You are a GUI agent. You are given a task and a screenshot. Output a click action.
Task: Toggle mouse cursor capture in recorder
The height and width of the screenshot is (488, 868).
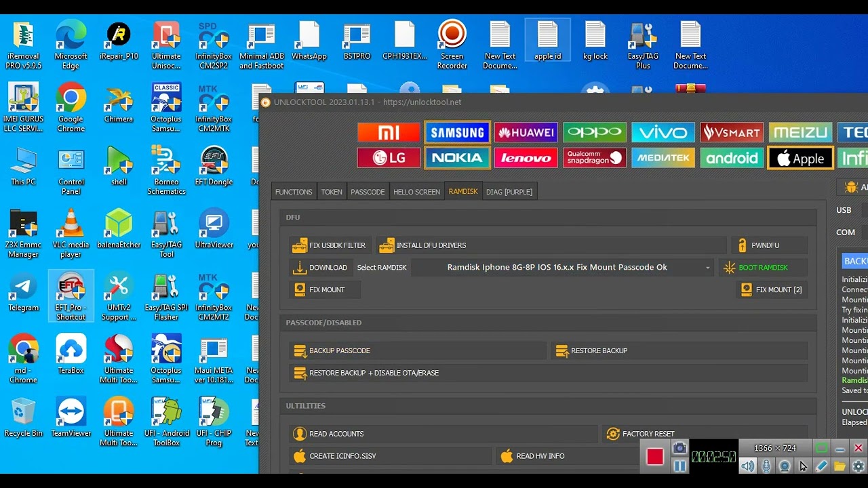803,466
